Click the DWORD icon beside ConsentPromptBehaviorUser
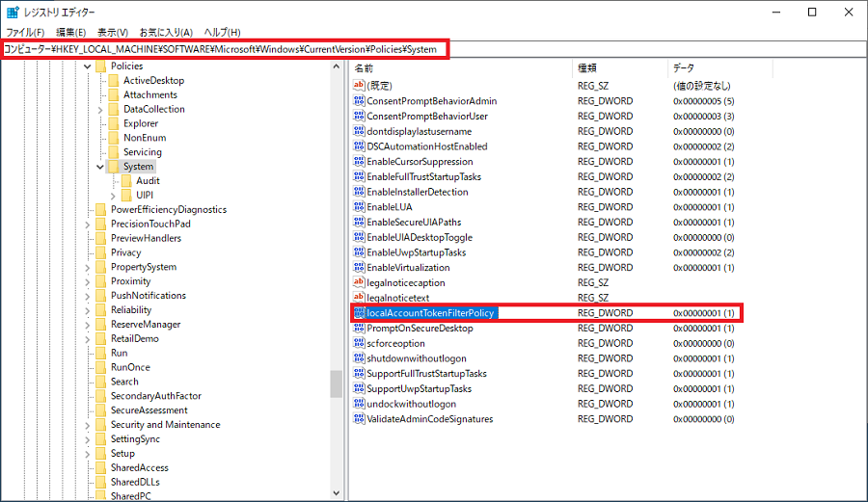Screen dimensions: 868x502 pyautogui.click(x=359, y=116)
